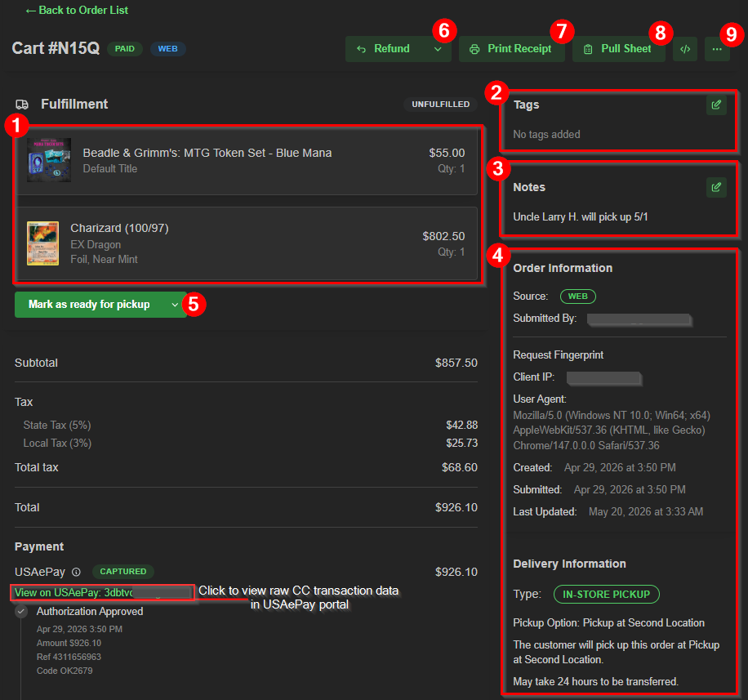Click the code brackets icon button
Image resolution: width=748 pixels, height=700 pixels.
click(684, 49)
